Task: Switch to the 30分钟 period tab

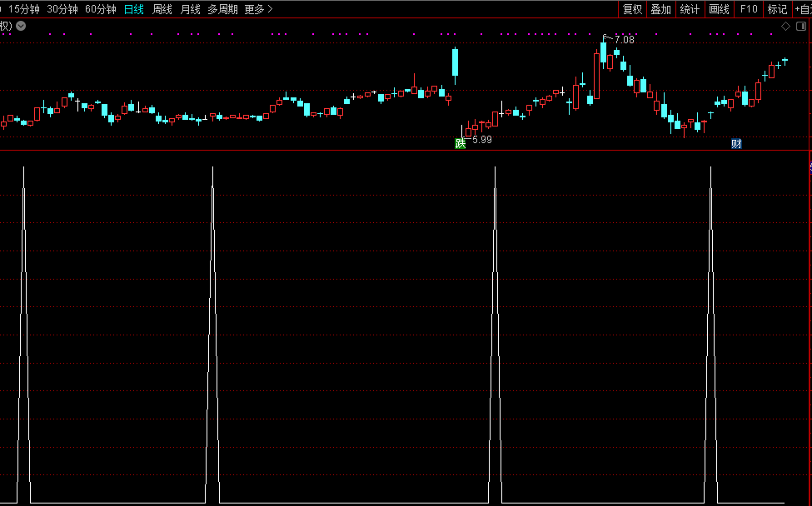Action: [x=62, y=9]
